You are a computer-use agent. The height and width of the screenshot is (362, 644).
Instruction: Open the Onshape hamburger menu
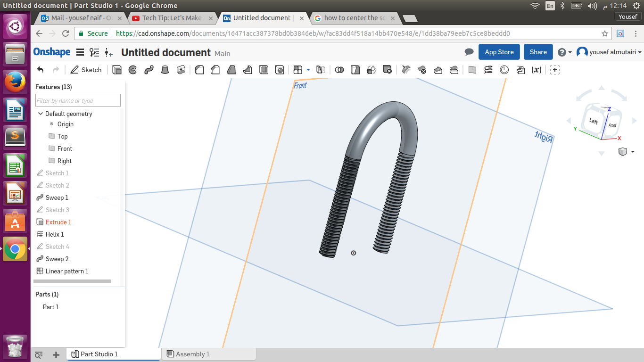(80, 52)
